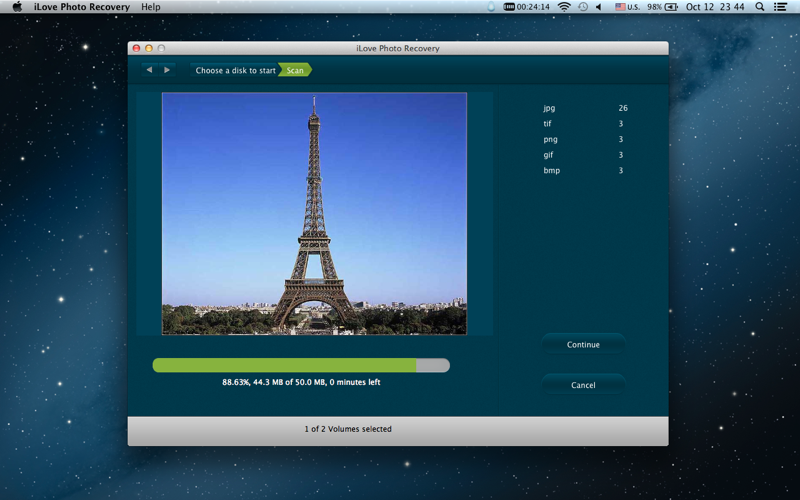Select the gif file type row

(x=585, y=155)
